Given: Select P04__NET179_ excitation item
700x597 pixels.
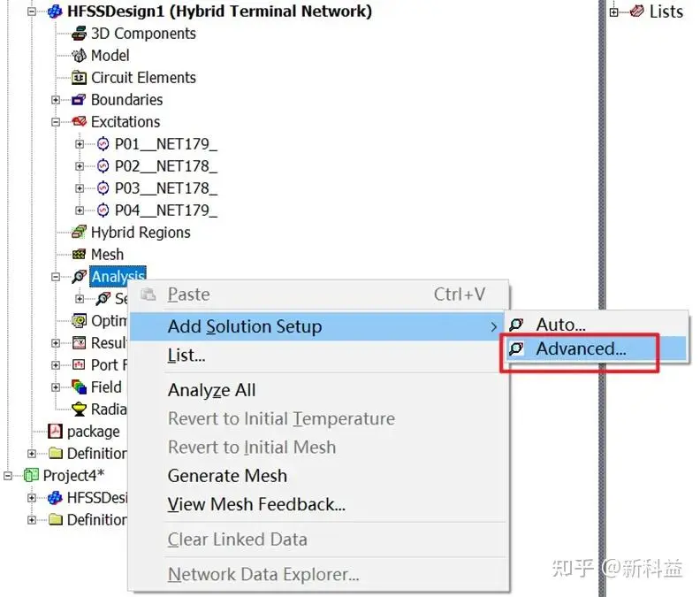Looking at the screenshot, I should point(166,210).
